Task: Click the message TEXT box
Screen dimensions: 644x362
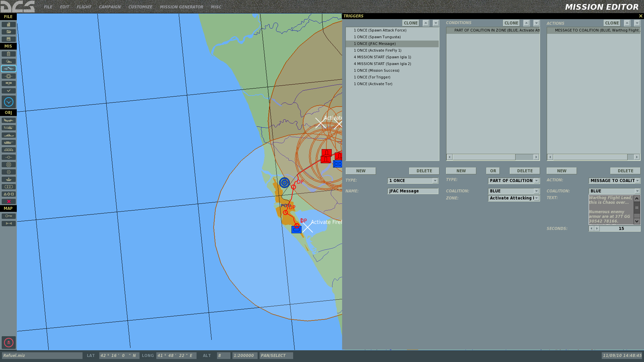Action: tap(611, 209)
